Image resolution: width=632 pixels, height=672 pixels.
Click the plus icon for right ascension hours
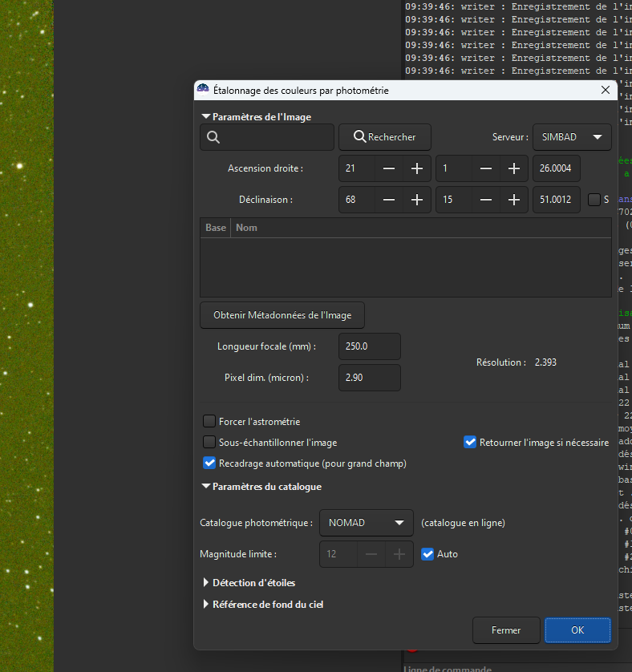tap(417, 169)
